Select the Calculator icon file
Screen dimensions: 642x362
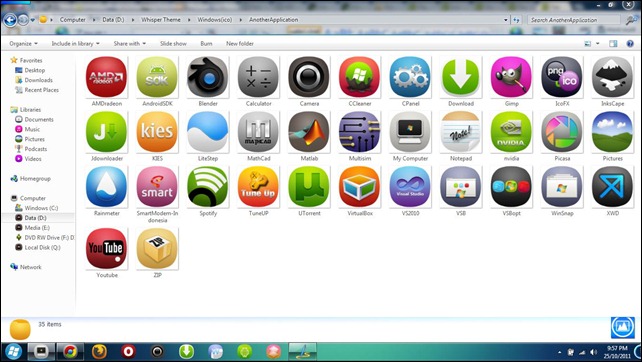point(258,77)
